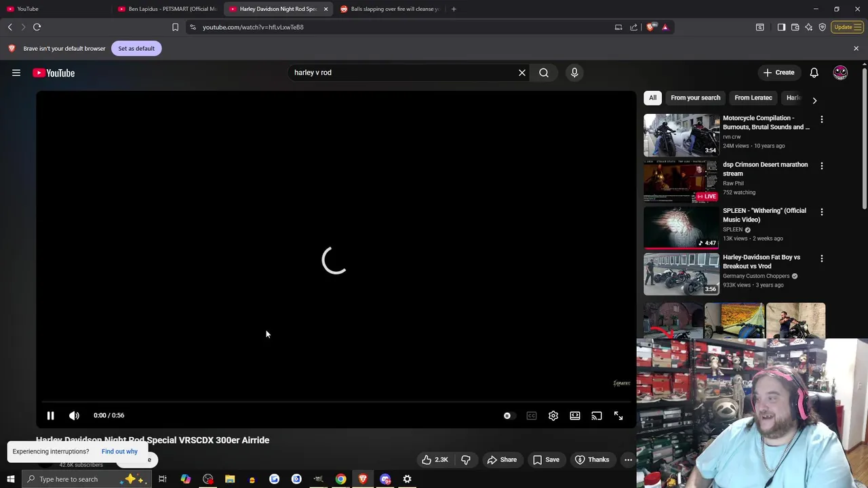Go to the YouTube home logo
This screenshot has width=868, height=488.
click(54, 73)
